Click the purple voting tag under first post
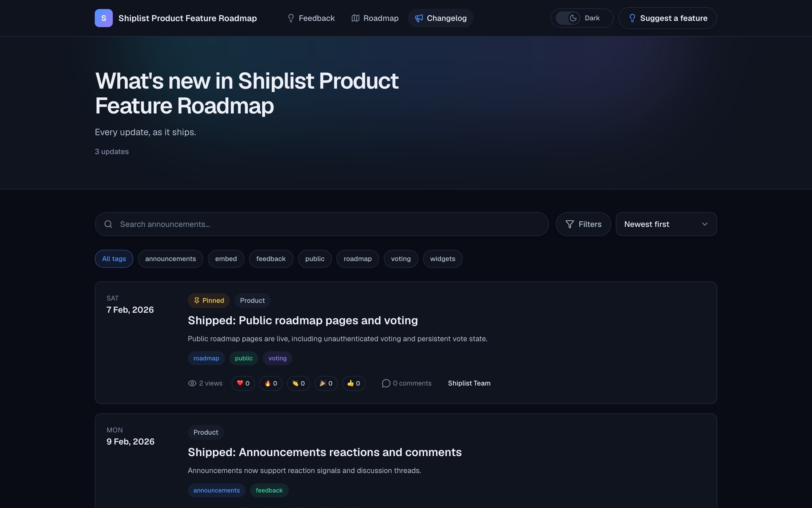The image size is (812, 508). (277, 358)
